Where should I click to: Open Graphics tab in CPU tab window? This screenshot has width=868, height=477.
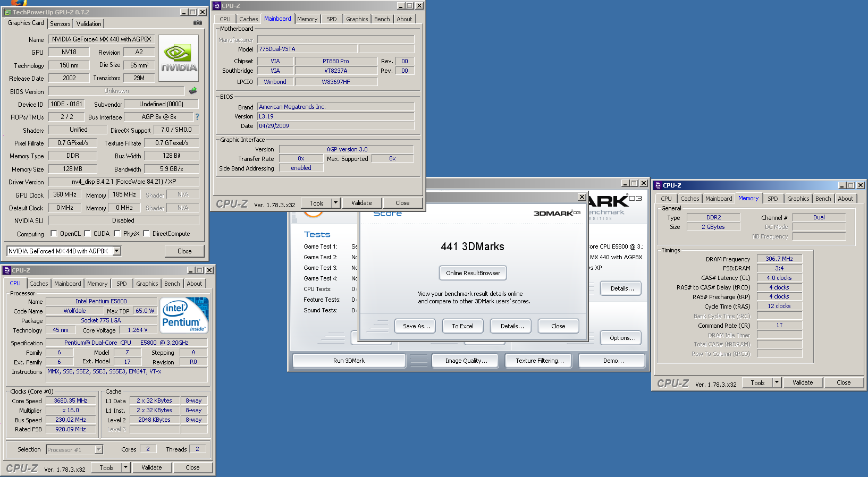click(147, 284)
